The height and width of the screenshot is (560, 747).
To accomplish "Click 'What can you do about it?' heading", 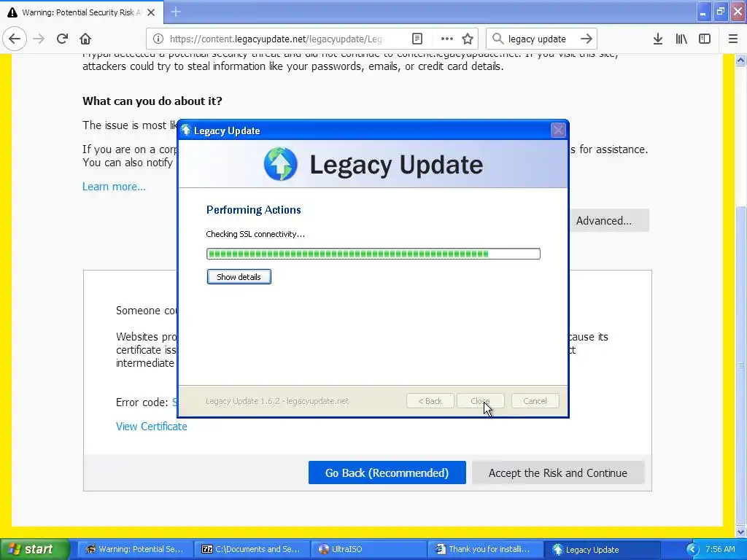I will [x=152, y=101].
